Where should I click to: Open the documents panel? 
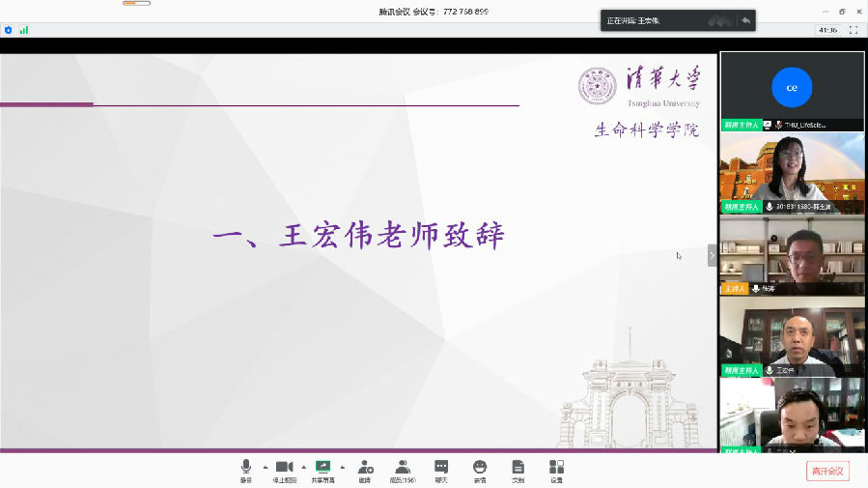tap(518, 470)
